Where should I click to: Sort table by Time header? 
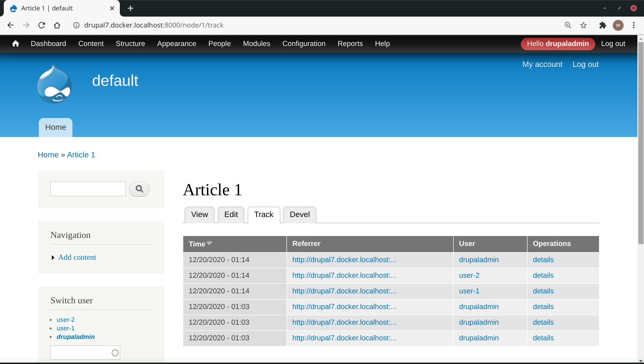pos(197,244)
